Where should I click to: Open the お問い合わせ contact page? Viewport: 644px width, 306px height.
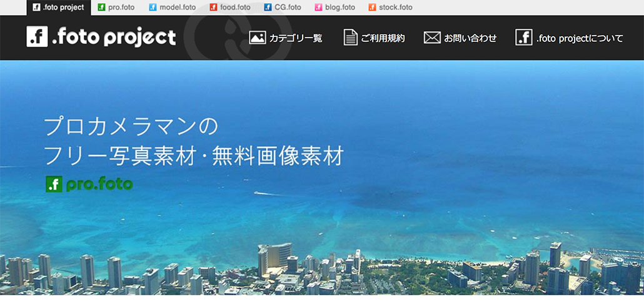coord(470,38)
